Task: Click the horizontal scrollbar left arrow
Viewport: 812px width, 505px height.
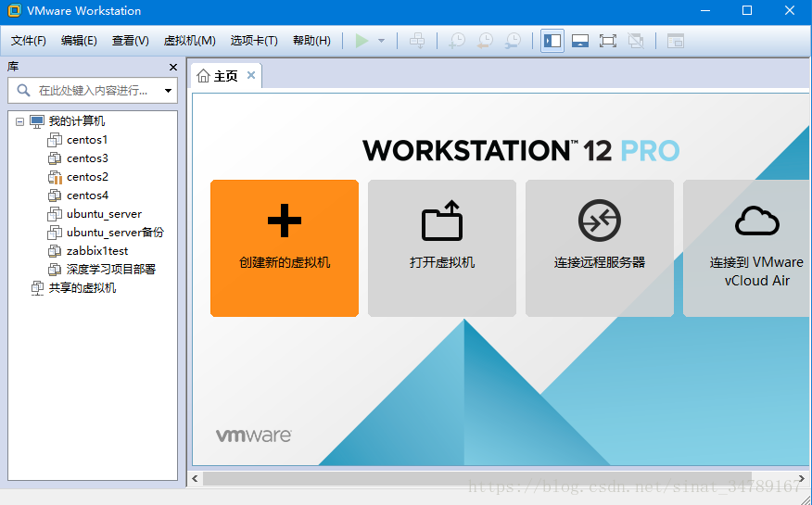Action: [196, 479]
